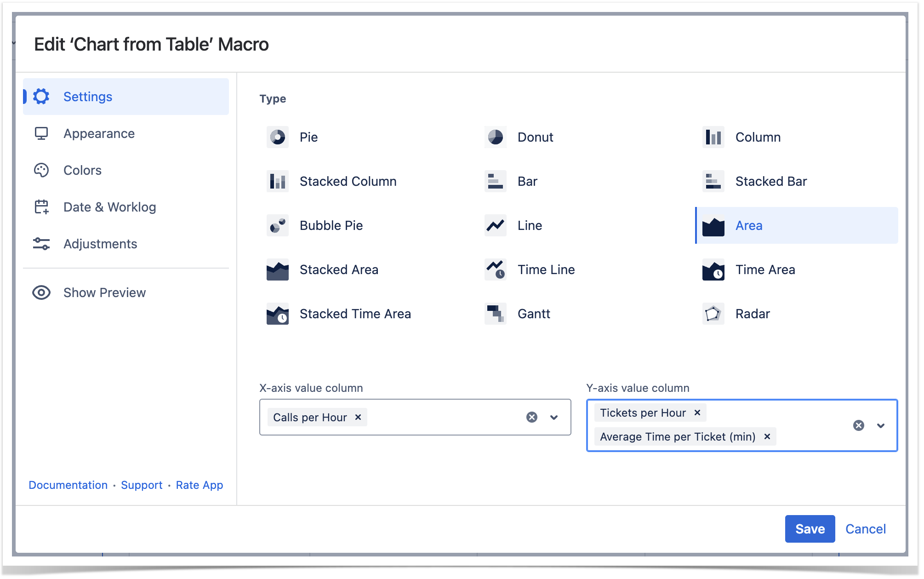Remove the Calls per Hour tag
The height and width of the screenshot is (579, 924).
358,417
